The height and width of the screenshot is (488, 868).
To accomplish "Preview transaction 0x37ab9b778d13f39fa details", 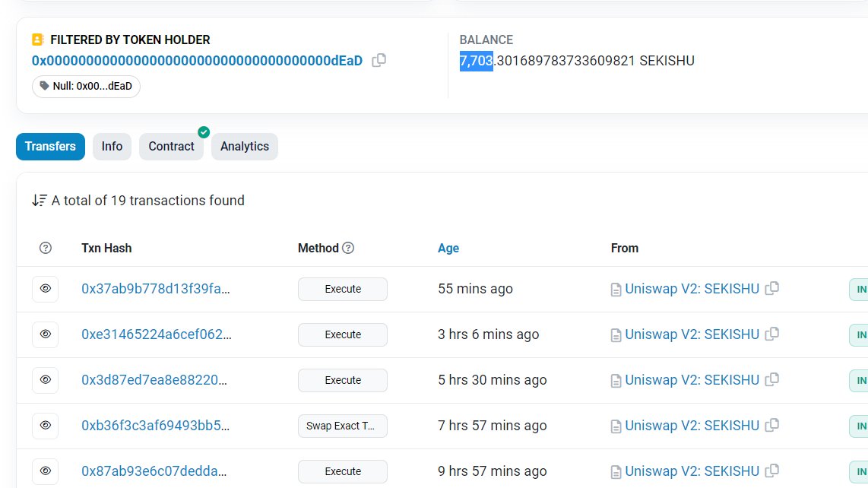I will tap(46, 289).
